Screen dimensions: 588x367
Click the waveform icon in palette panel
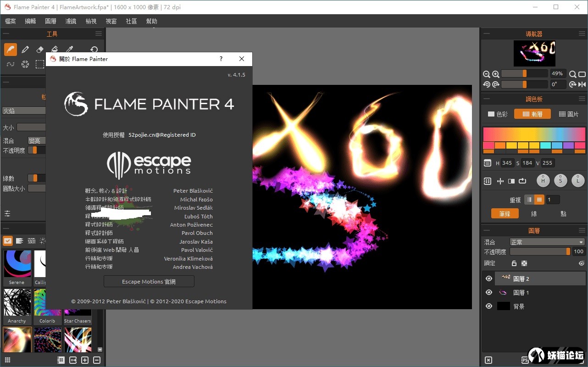click(x=500, y=181)
